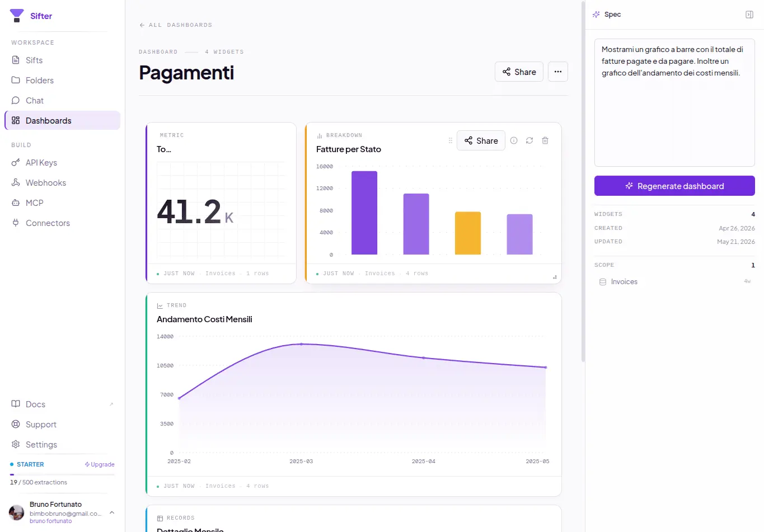Click the Sifter logo icon
The image size is (764, 532).
pyautogui.click(x=17, y=16)
